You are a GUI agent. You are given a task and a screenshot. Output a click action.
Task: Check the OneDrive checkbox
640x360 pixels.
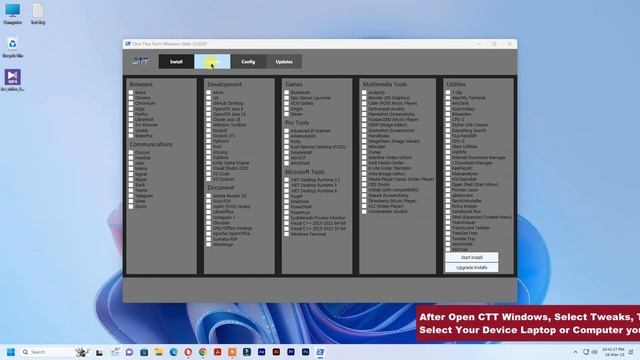point(287,202)
